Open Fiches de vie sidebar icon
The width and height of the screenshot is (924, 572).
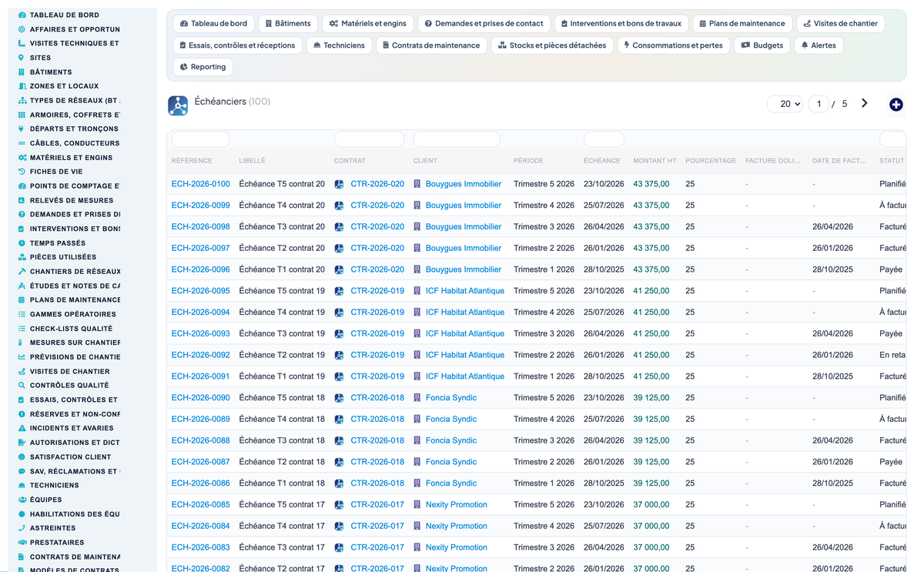point(22,172)
